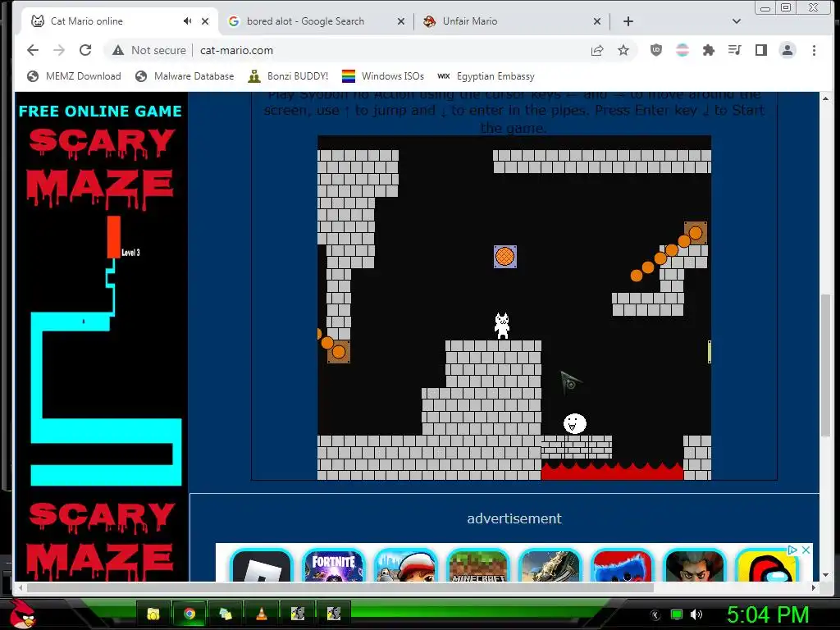The image size is (840, 630).
Task: Click the white cat character in game
Action: pos(502,326)
